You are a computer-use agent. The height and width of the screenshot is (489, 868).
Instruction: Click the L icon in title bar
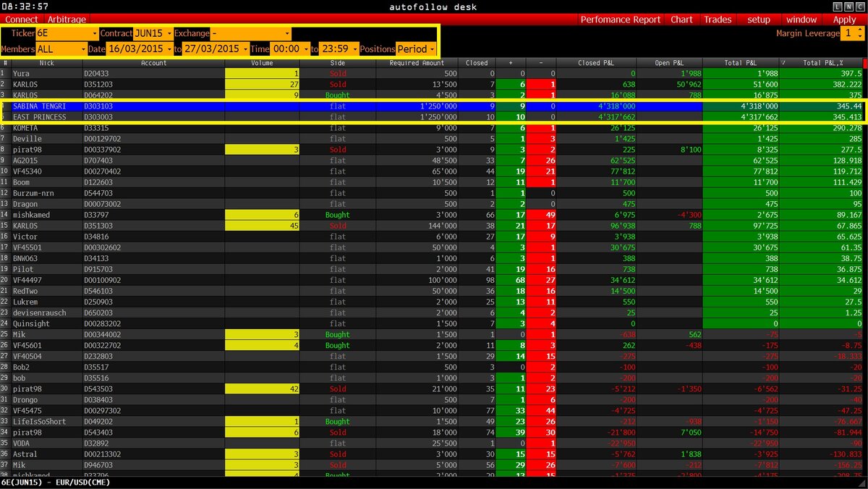click(837, 7)
